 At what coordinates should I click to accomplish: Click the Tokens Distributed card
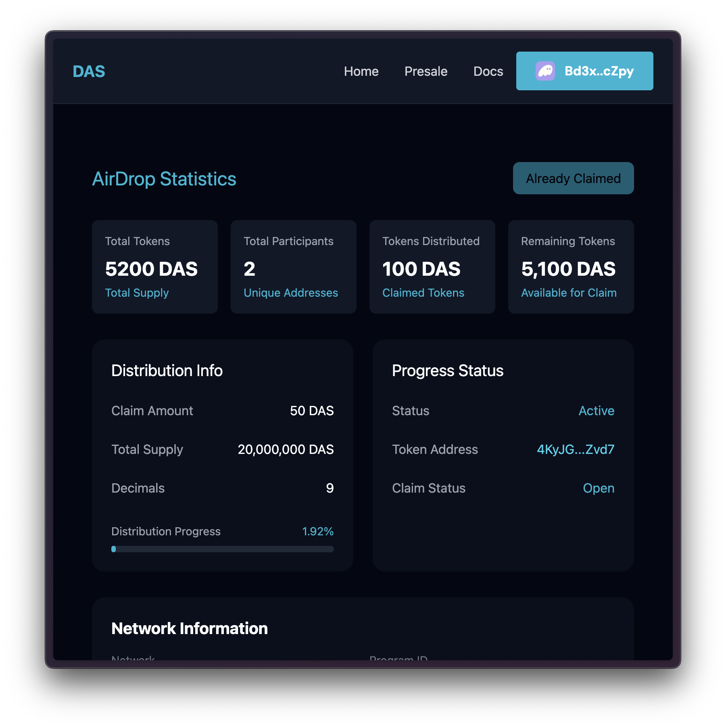(x=432, y=267)
